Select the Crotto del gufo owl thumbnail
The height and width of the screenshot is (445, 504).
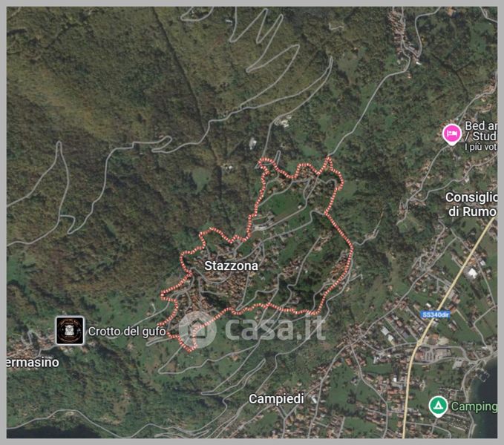(x=70, y=330)
